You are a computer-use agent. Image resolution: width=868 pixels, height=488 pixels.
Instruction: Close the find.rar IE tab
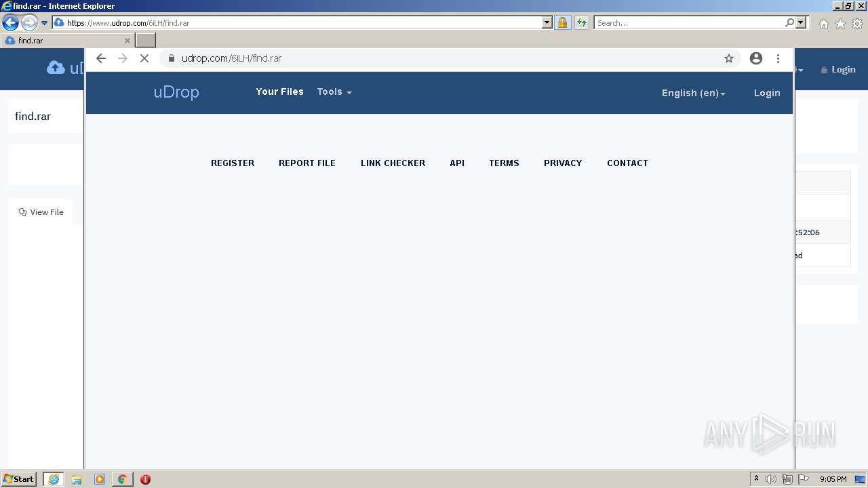pos(127,41)
